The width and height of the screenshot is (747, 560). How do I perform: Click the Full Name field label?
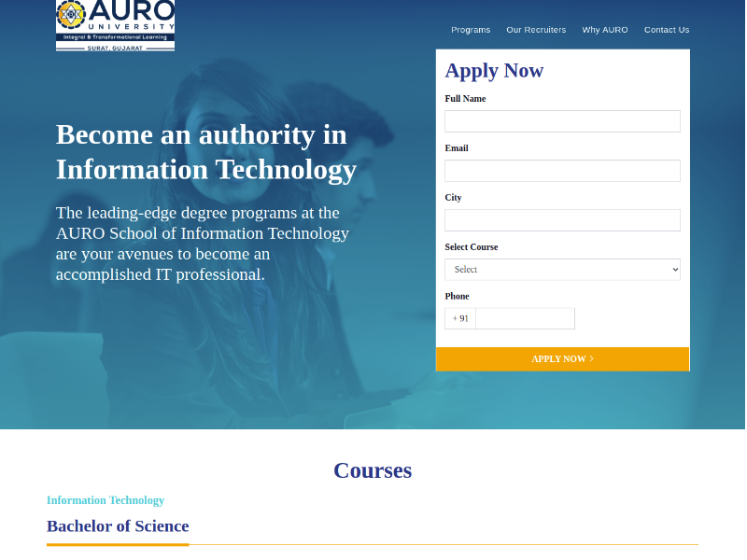(x=465, y=99)
